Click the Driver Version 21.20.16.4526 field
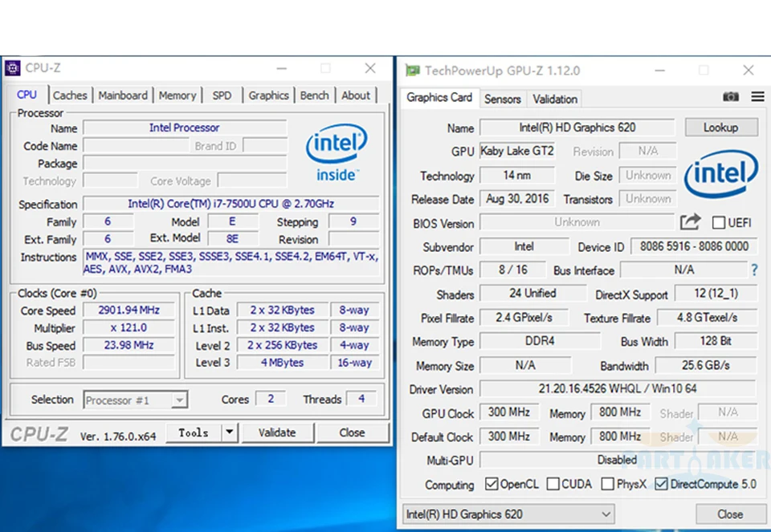The width and height of the screenshot is (771, 532). pos(618,388)
